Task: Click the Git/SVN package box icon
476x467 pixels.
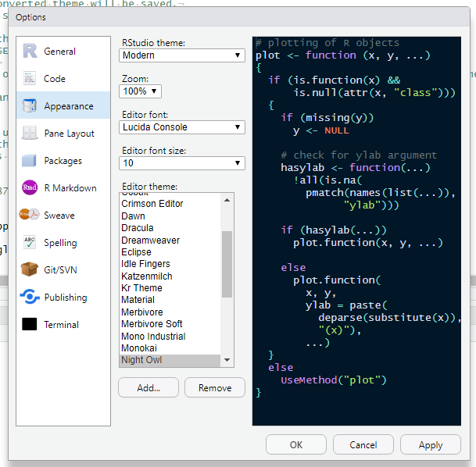Action: click(30, 270)
